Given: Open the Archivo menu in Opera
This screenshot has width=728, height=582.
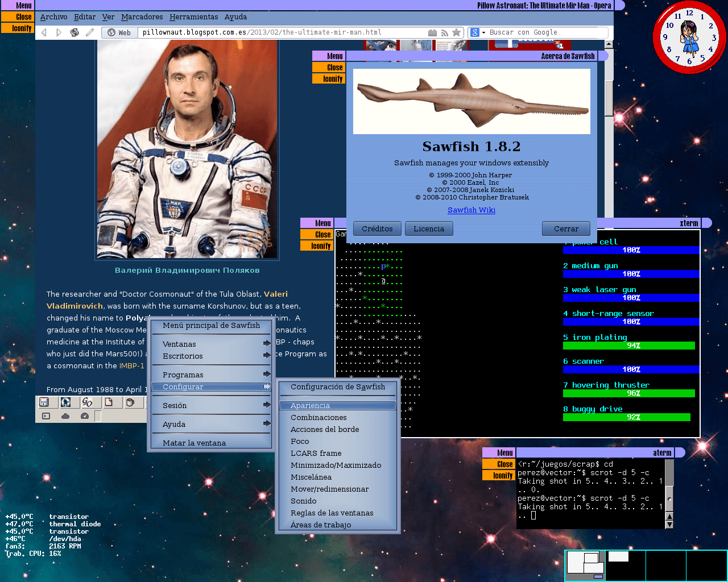Looking at the screenshot, I should coord(53,17).
